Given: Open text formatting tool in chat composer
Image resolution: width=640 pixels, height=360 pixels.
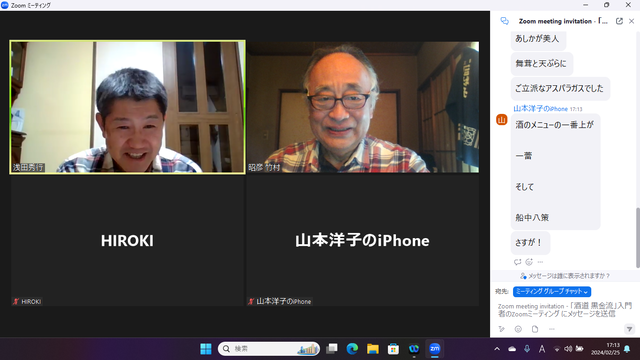Looking at the screenshot, I should (502, 329).
